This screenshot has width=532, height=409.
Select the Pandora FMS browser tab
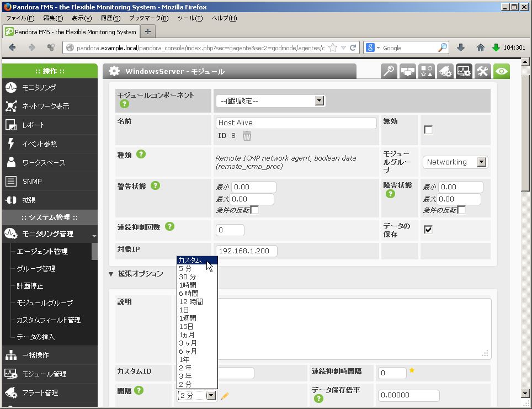pos(71,31)
